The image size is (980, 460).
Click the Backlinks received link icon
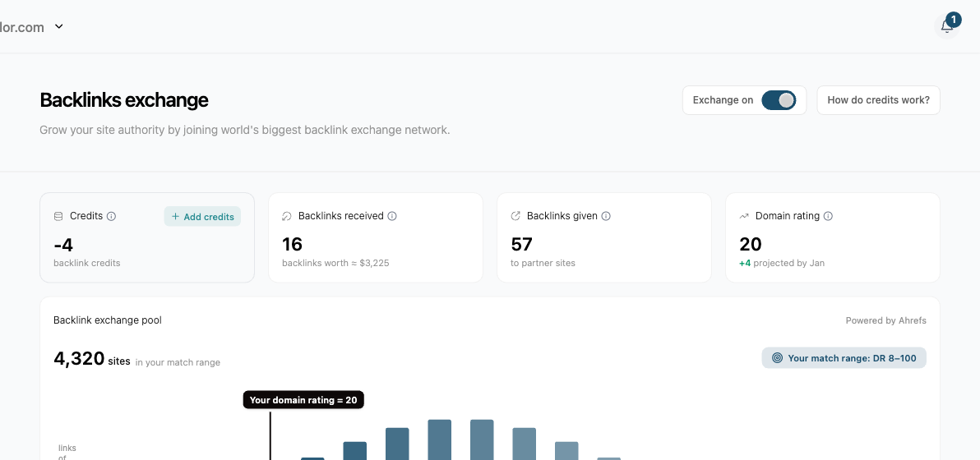(287, 216)
